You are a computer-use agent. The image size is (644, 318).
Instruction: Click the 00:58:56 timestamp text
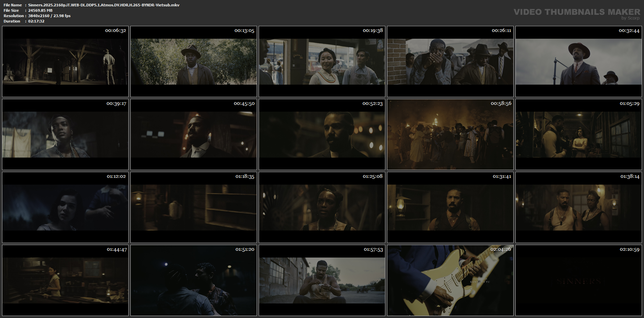501,104
